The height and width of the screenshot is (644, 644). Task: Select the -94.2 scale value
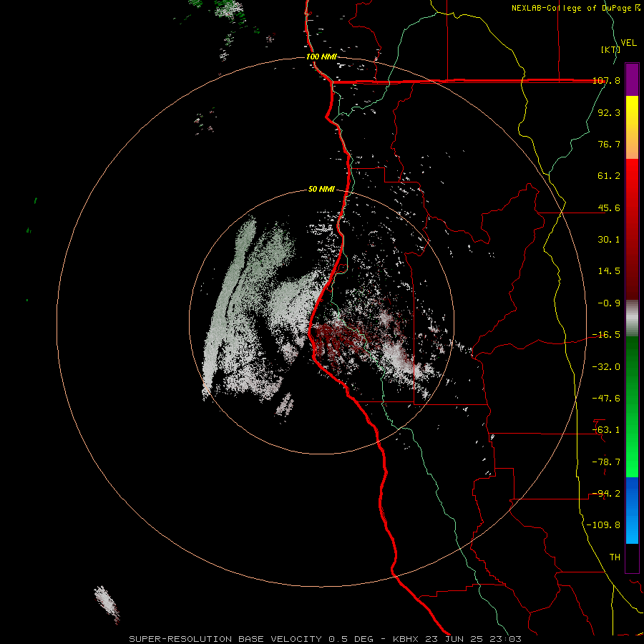[x=607, y=494]
